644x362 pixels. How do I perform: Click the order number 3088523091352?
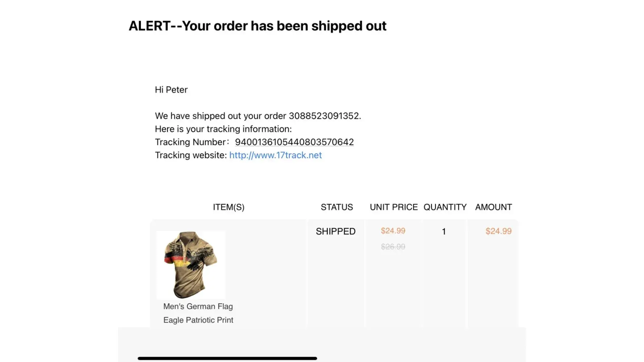point(324,116)
